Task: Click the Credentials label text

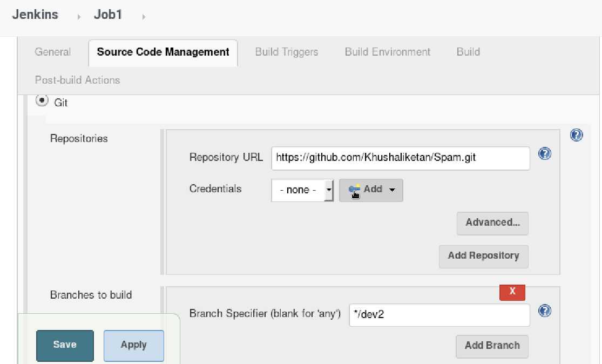Action: click(215, 188)
